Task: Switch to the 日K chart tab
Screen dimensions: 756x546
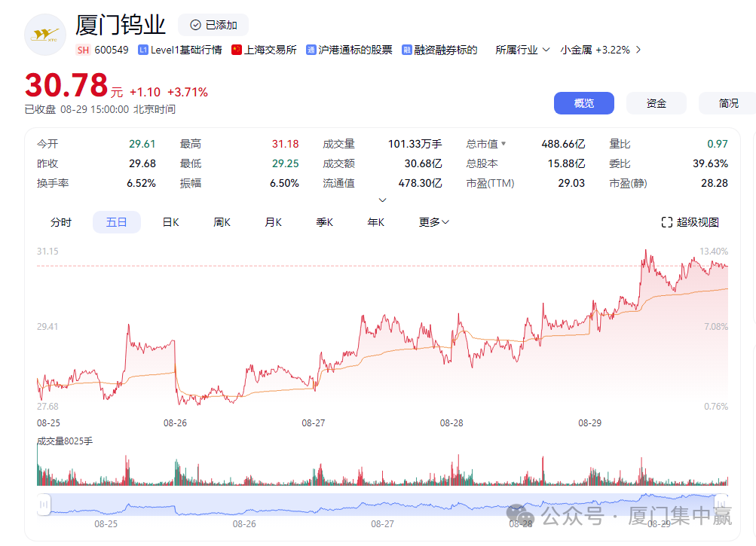Action: (170, 221)
